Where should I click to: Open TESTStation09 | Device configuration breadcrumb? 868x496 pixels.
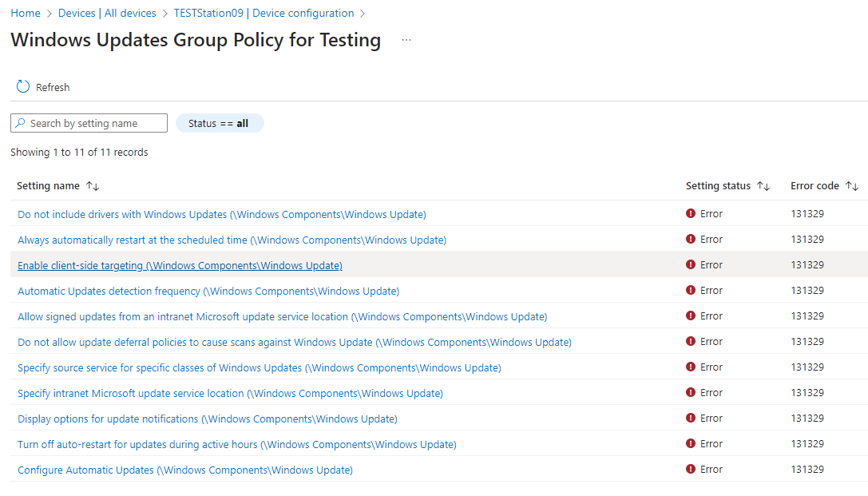[264, 13]
